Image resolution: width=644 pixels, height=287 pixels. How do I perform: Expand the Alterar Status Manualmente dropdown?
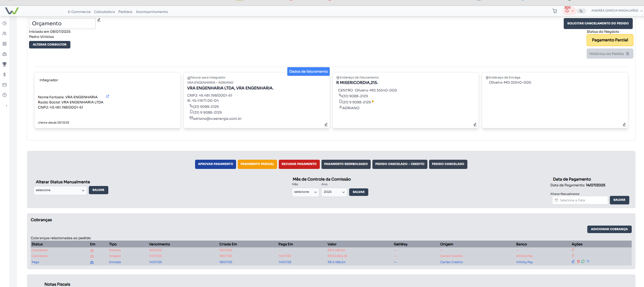click(60, 190)
